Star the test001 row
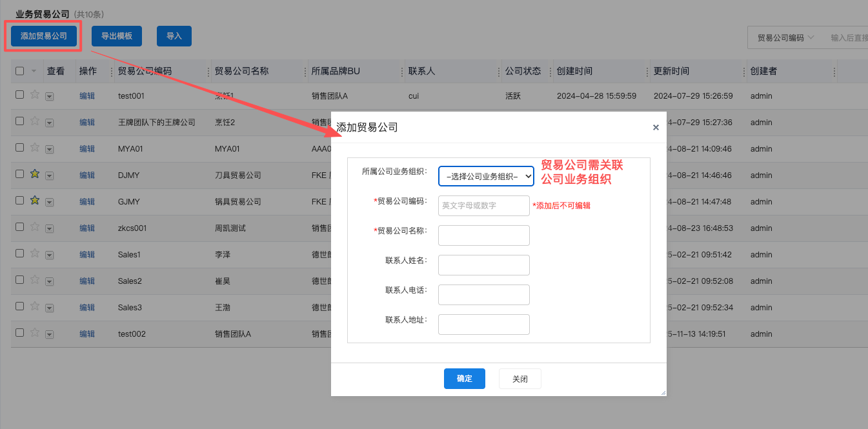The image size is (868, 429). [35, 95]
